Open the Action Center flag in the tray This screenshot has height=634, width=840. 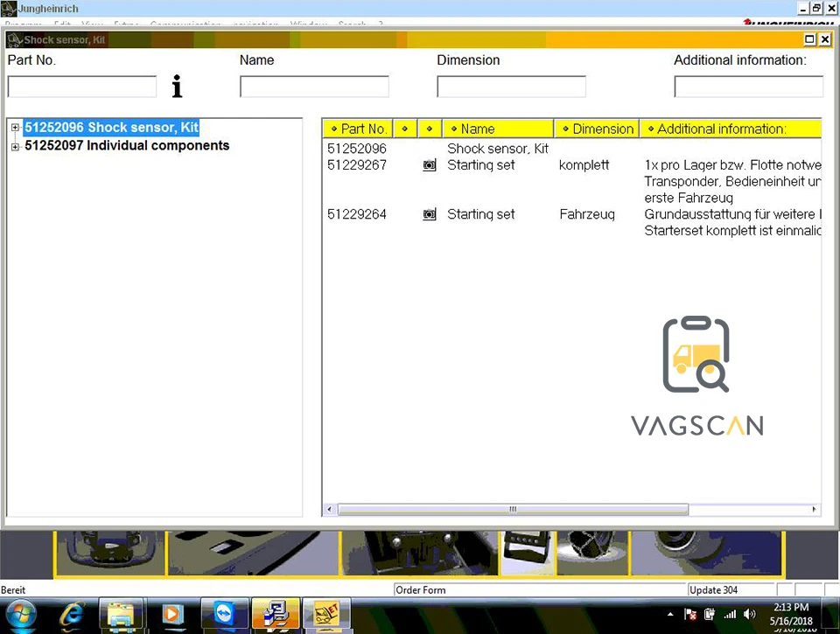point(690,614)
